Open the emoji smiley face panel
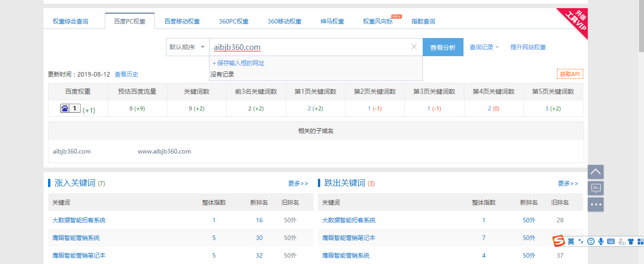 coord(591,241)
